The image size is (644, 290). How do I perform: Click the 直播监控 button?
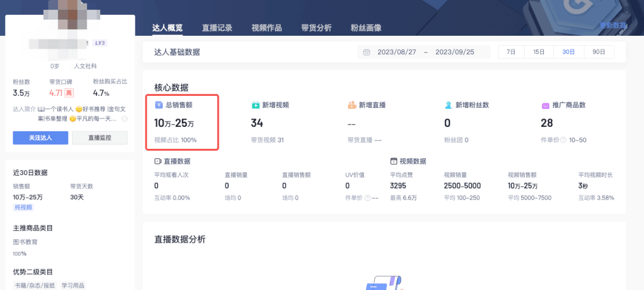pos(100,138)
